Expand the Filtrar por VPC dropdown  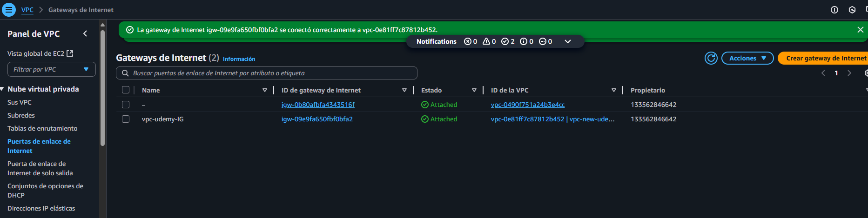coord(51,69)
